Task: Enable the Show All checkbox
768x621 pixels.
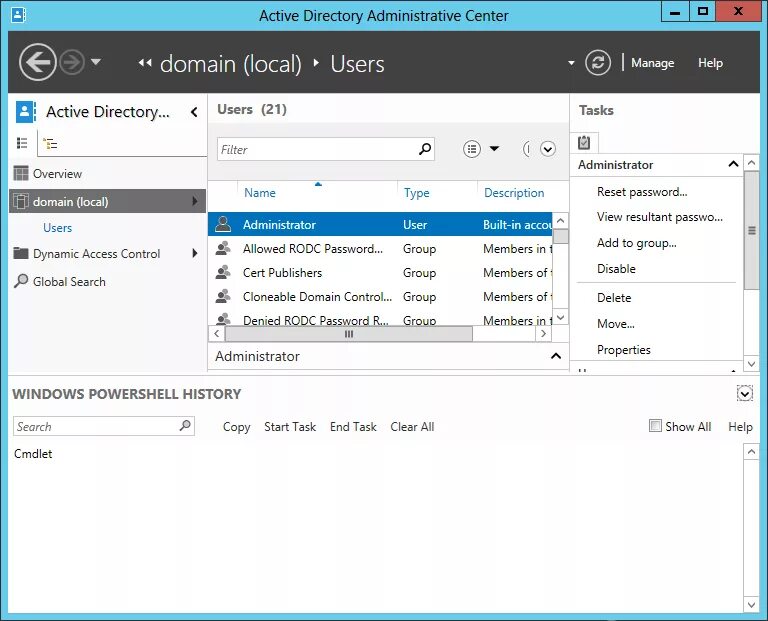Action: (655, 426)
